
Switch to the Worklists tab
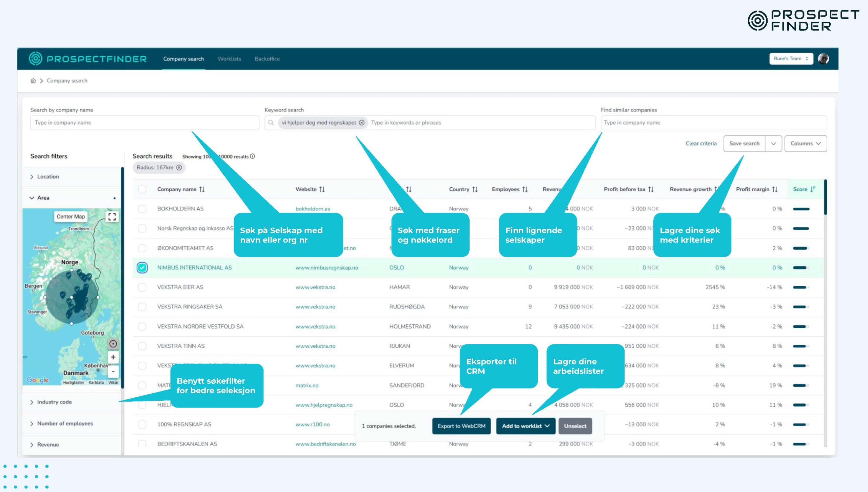229,59
